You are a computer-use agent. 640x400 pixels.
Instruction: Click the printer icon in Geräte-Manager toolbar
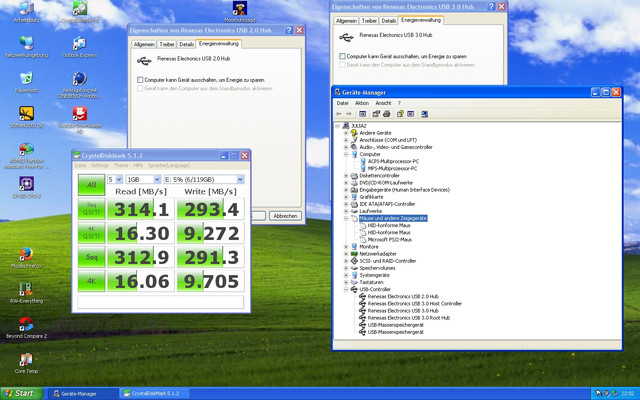click(x=387, y=114)
